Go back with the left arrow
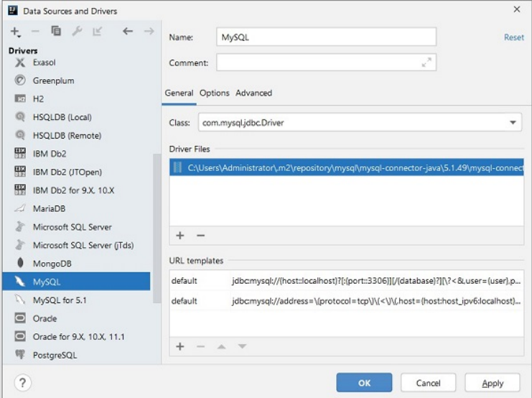532x398 pixels. tap(128, 31)
